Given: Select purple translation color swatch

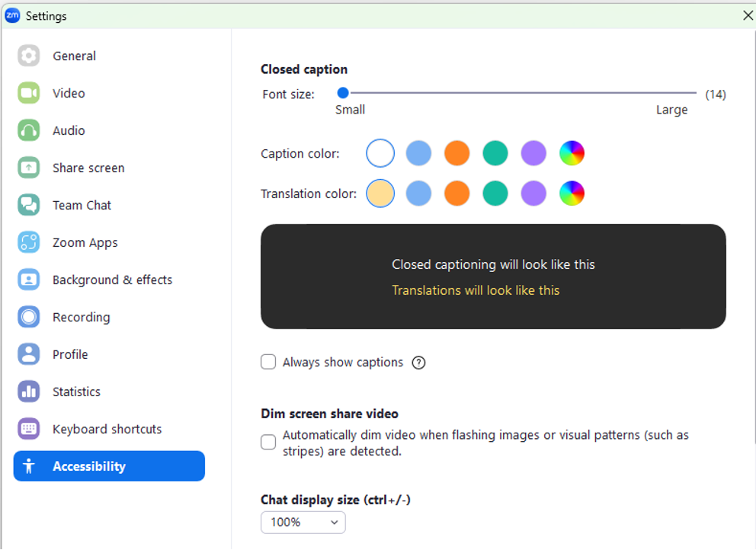Looking at the screenshot, I should (533, 193).
